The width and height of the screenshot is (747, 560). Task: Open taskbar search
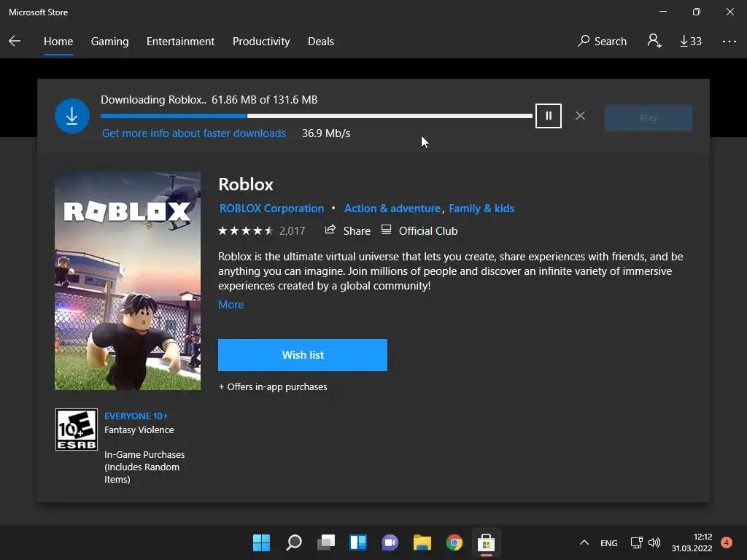point(294,542)
